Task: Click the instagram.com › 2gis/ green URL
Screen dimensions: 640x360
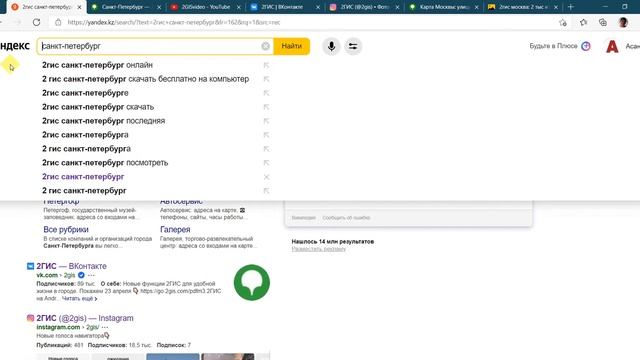Action: coord(67,327)
